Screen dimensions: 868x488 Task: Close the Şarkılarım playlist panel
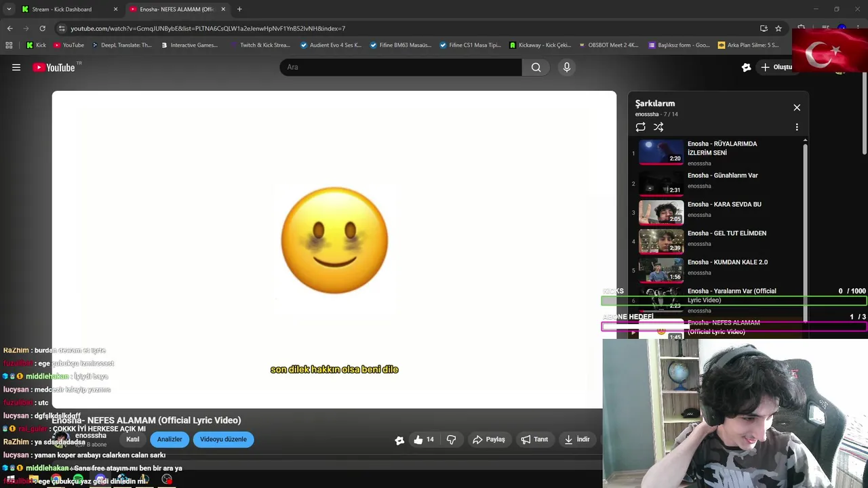(x=797, y=108)
